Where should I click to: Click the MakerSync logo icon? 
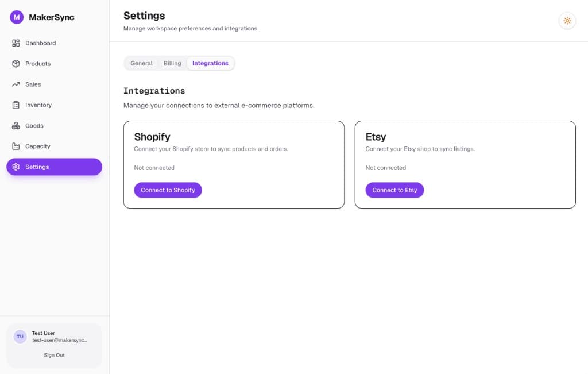pyautogui.click(x=16, y=17)
